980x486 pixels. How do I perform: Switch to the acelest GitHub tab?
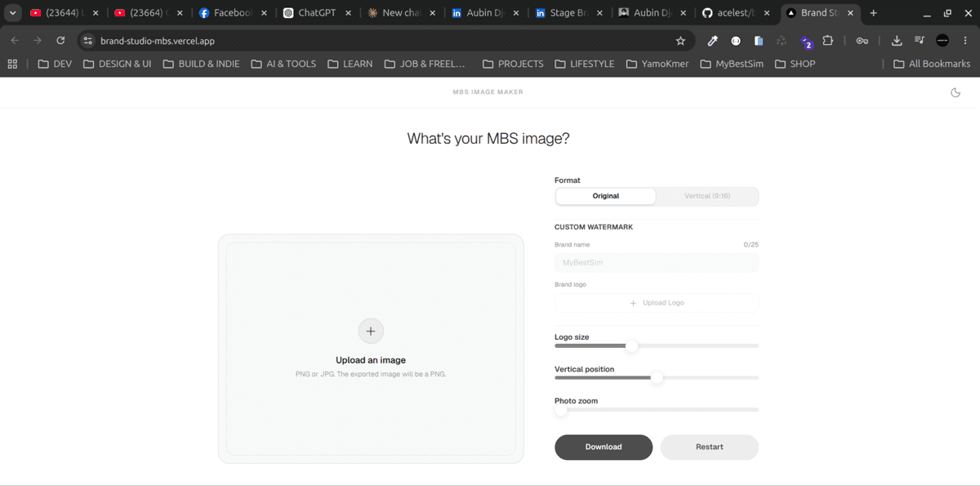[736, 13]
